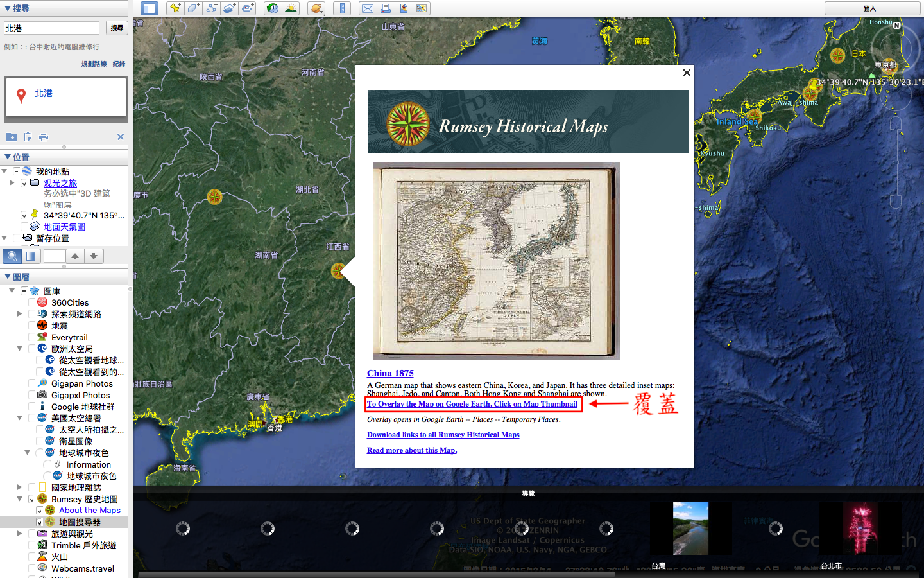Open Read more about this Map
Image resolution: width=924 pixels, height=578 pixels.
click(x=412, y=450)
